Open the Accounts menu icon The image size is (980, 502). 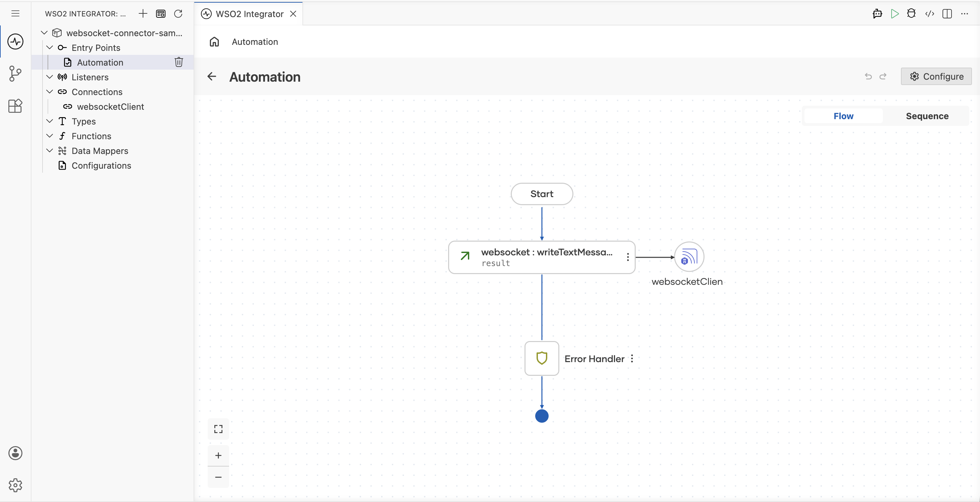(x=15, y=453)
